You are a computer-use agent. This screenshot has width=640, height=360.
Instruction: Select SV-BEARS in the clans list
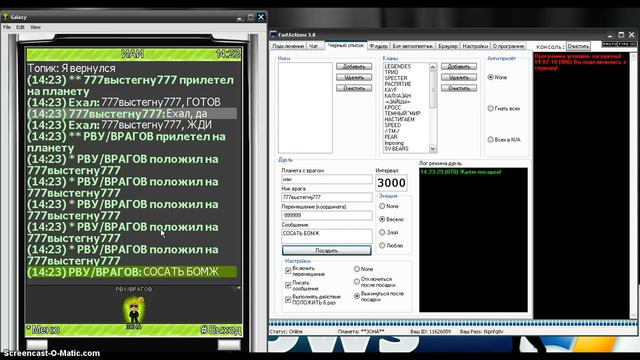click(396, 149)
